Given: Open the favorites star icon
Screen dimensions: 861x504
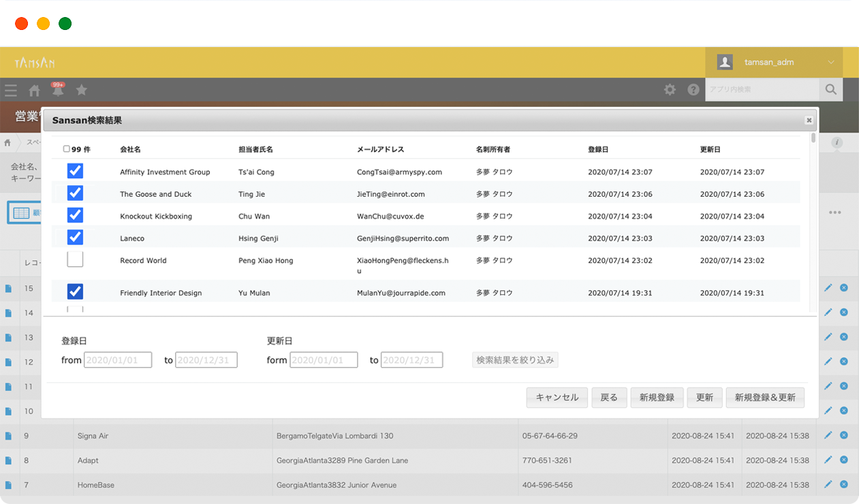Looking at the screenshot, I should tap(81, 90).
